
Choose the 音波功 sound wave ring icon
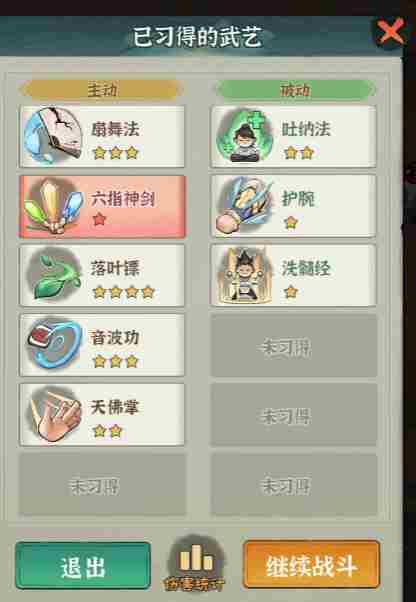(x=54, y=344)
